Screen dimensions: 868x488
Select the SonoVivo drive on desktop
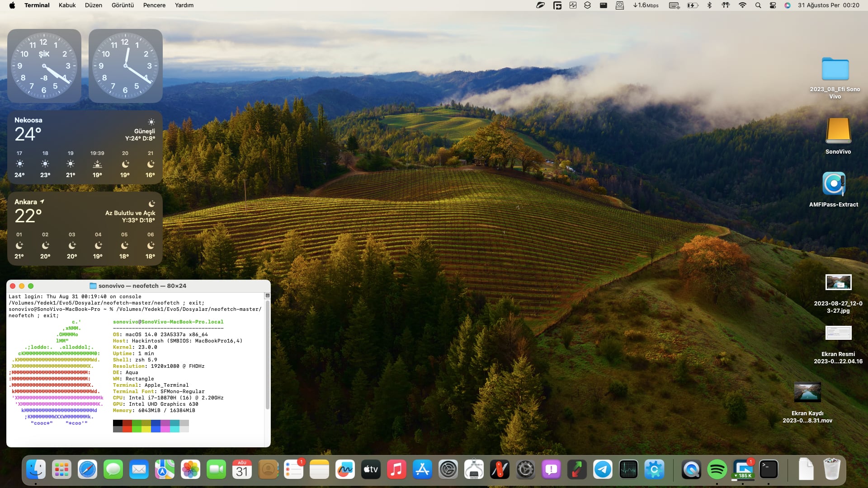(x=838, y=131)
